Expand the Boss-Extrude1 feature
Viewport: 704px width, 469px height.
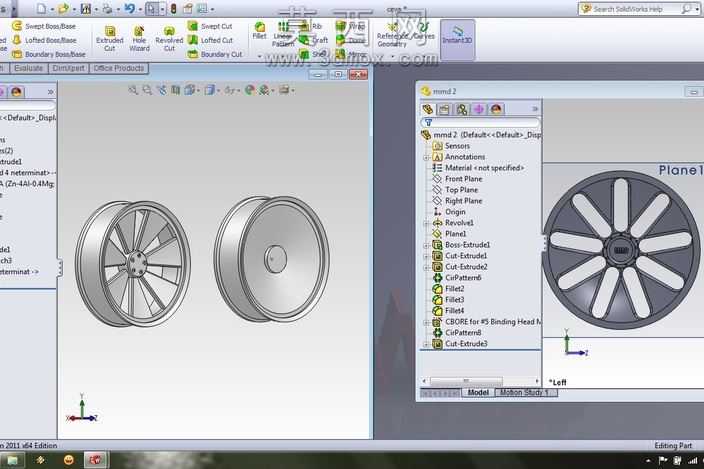(426, 245)
